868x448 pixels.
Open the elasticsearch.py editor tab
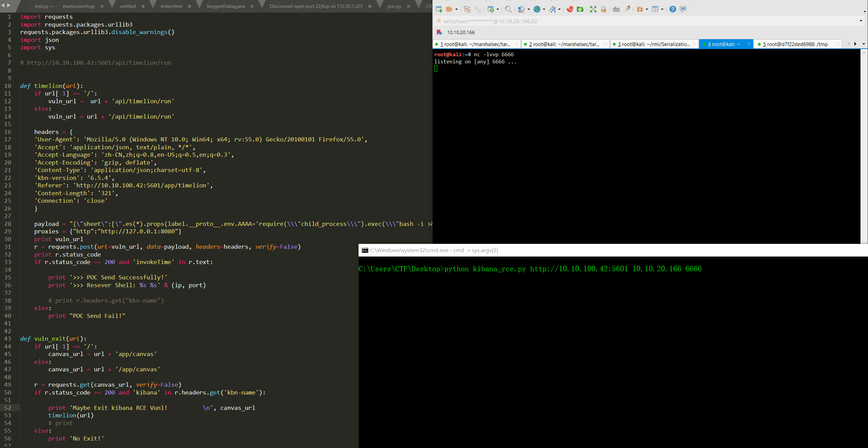coord(79,6)
